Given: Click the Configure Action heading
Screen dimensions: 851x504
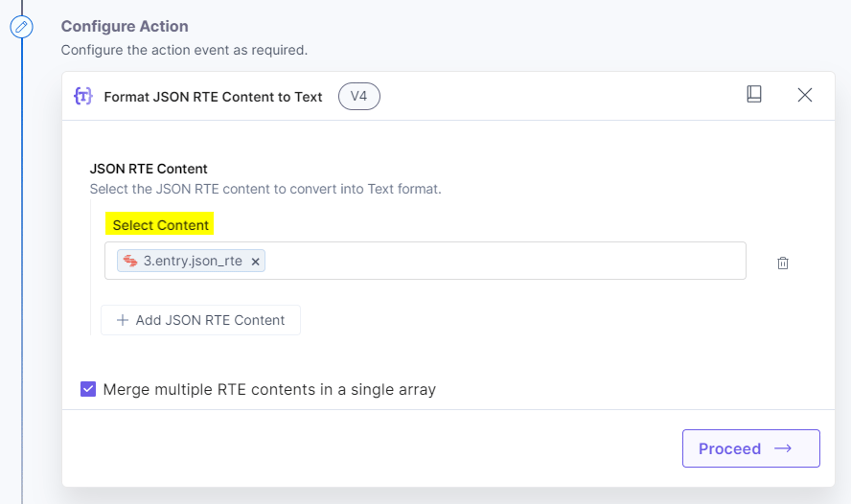Looking at the screenshot, I should pos(125,26).
